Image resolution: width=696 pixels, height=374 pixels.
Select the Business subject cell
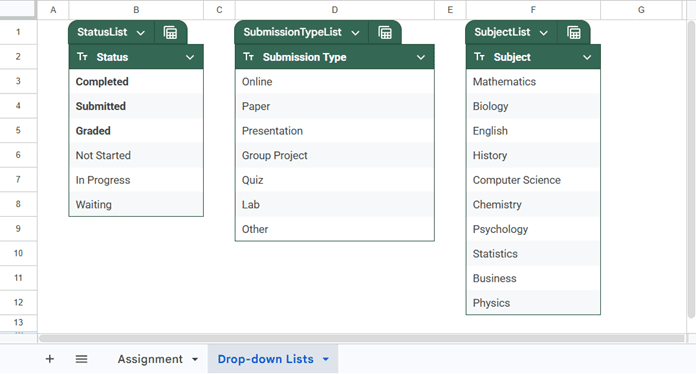coord(533,278)
